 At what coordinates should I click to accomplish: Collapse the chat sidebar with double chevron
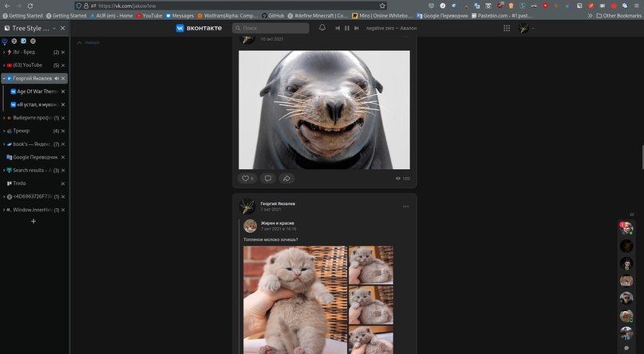[x=632, y=214]
